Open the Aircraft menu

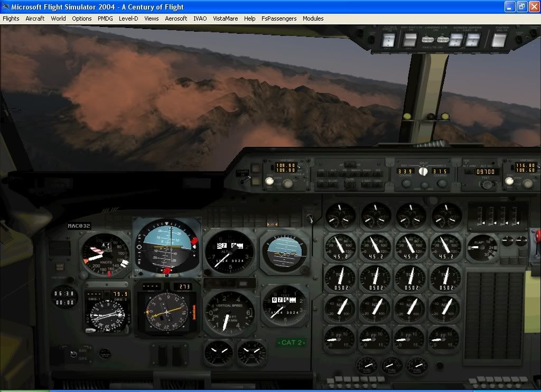click(35, 18)
